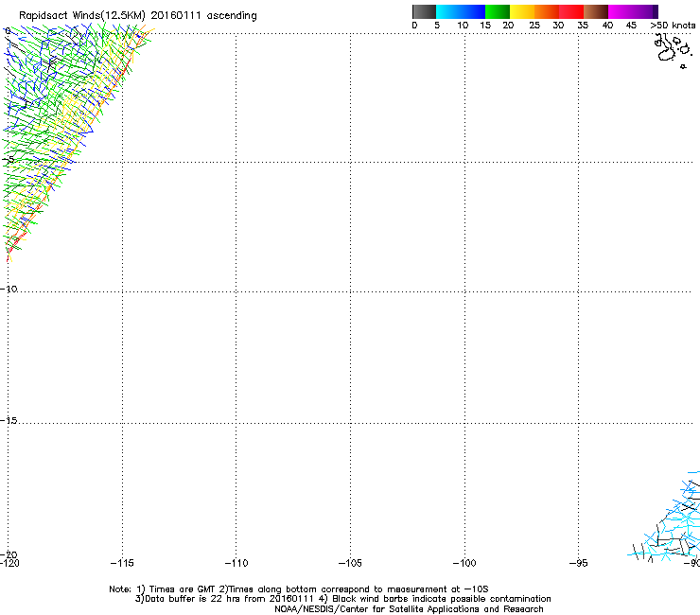Click the green 15-20 knots color bar segment
The width and height of the screenshot is (700, 615).
(x=498, y=11)
